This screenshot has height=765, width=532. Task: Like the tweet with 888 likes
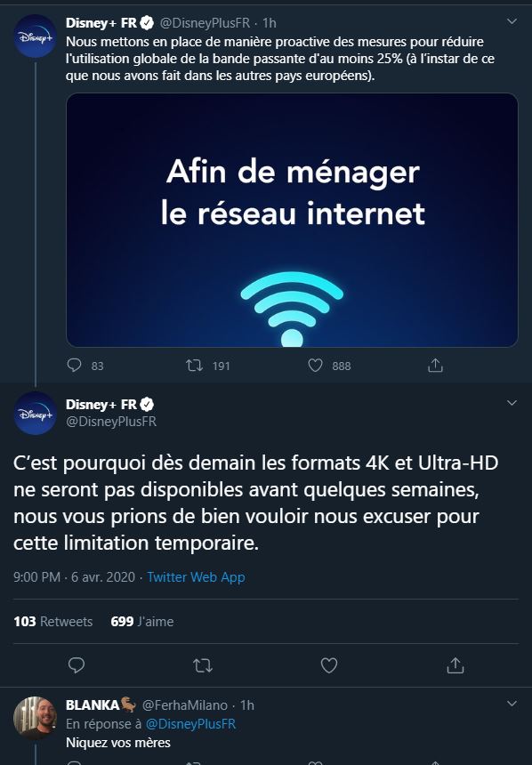pyautogui.click(x=315, y=366)
